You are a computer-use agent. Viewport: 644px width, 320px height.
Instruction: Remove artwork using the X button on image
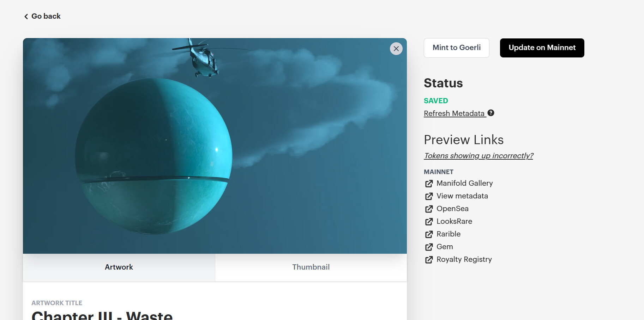click(x=396, y=49)
